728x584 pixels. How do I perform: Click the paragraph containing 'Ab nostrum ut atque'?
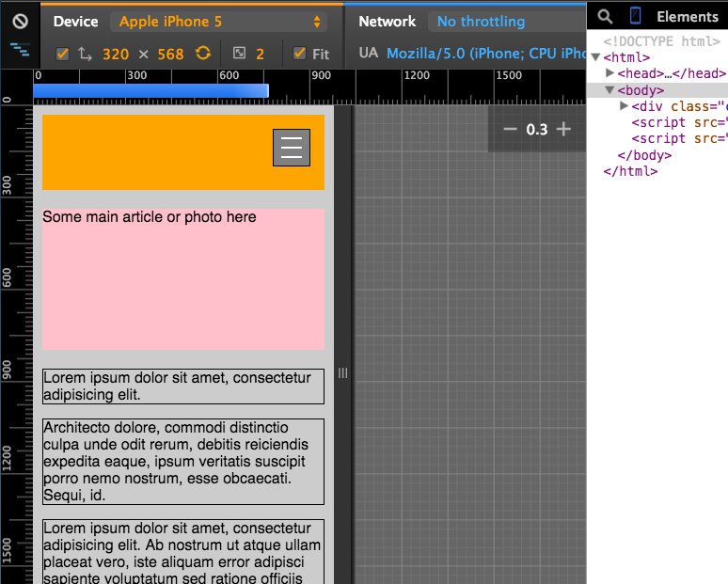183,551
